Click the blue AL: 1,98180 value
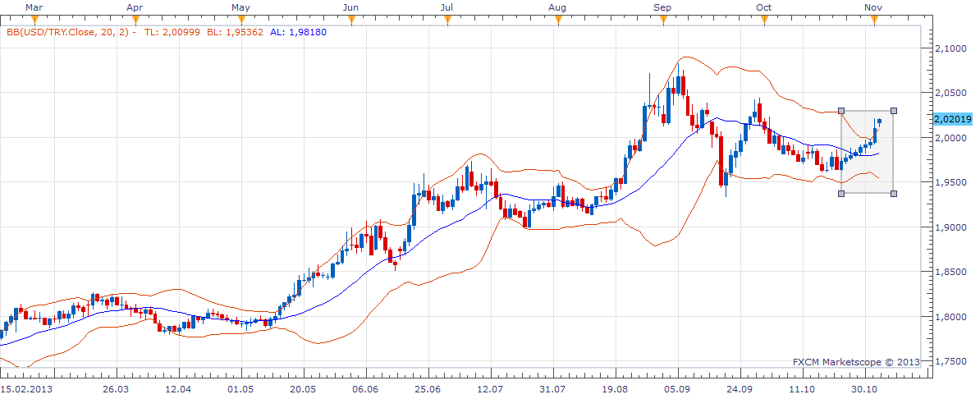The height and width of the screenshot is (399, 980). [299, 31]
